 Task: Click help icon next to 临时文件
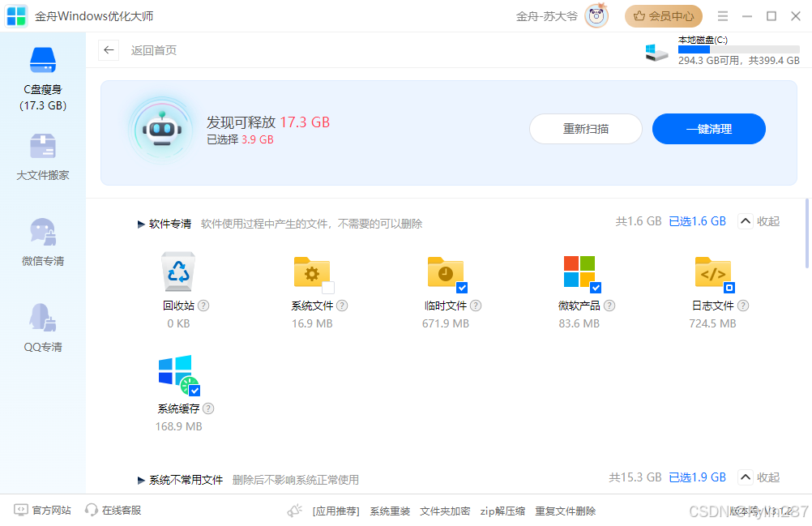(476, 306)
